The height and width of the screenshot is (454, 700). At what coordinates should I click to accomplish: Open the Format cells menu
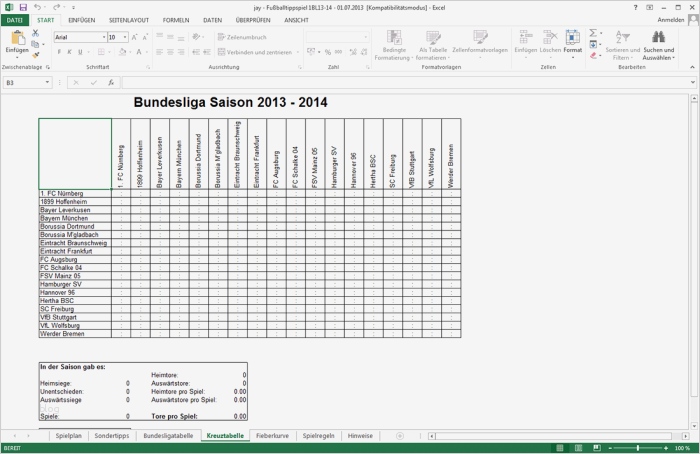[x=573, y=44]
